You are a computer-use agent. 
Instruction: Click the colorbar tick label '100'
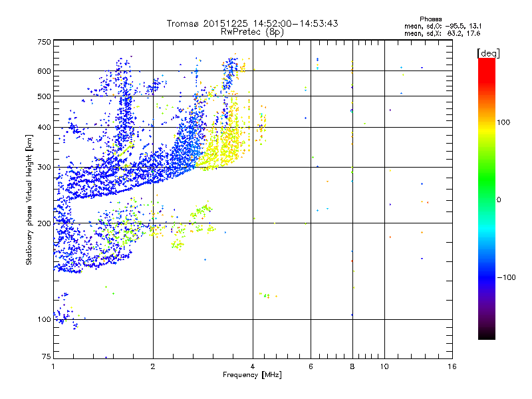503,122
